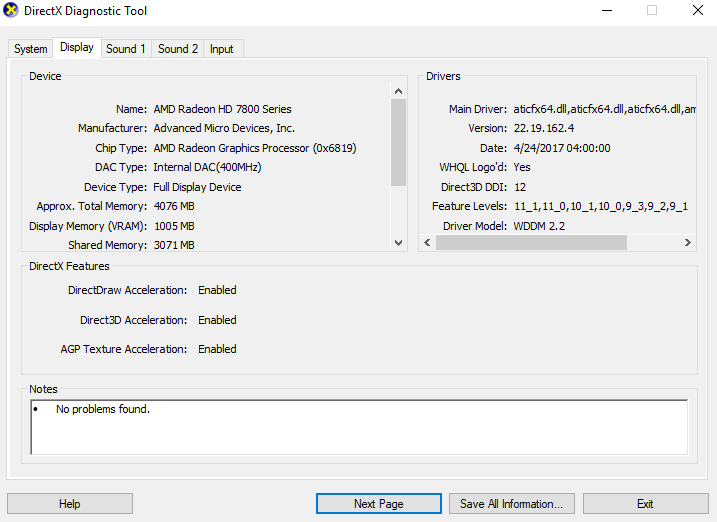Click DirectDraw Acceleration Enabled value
The width and height of the screenshot is (717, 522).
point(217,290)
